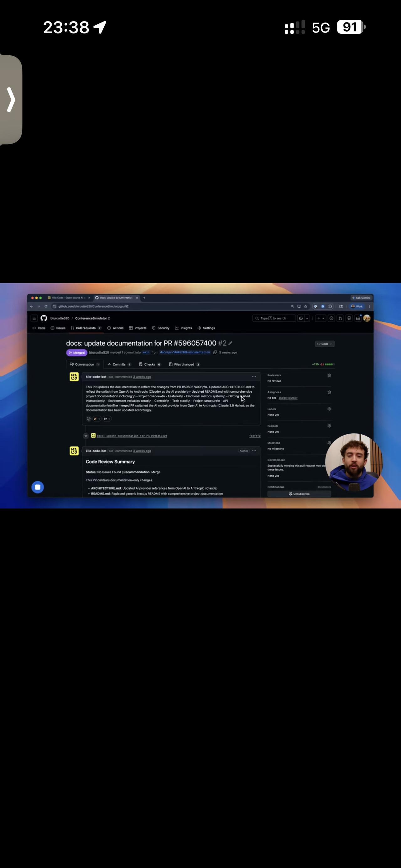Open the repository Settings tab

pos(206,328)
